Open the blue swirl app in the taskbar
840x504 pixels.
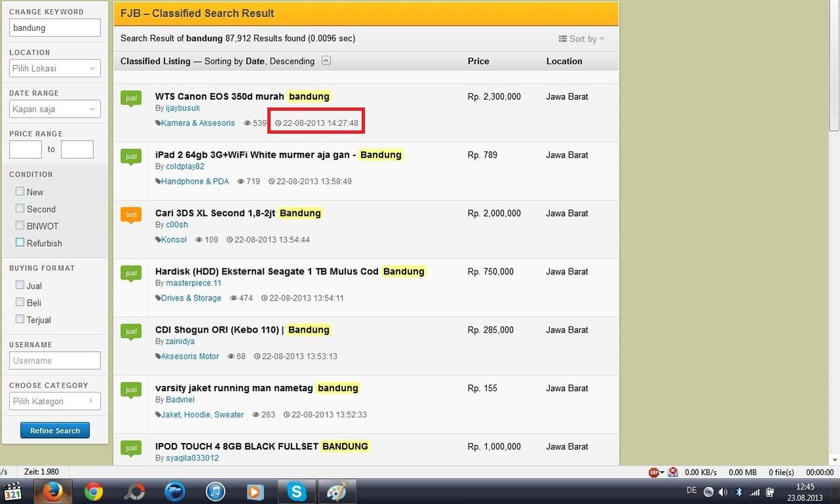175,492
